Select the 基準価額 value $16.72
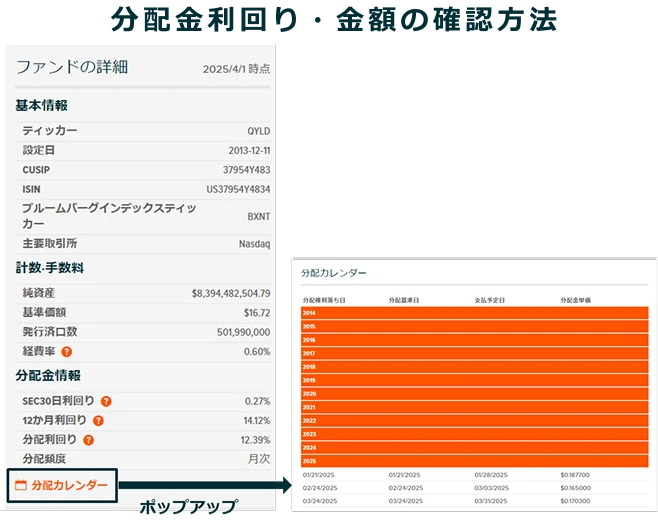 [x=257, y=313]
